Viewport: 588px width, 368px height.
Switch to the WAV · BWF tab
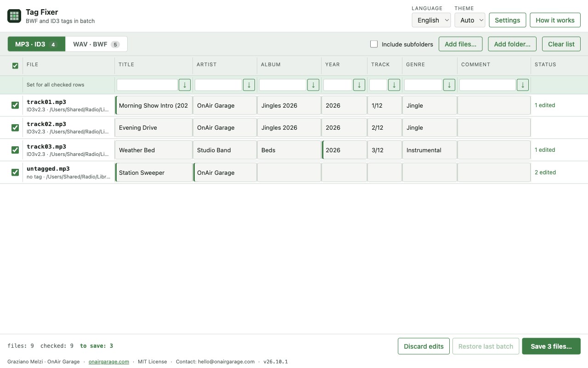pos(96,44)
